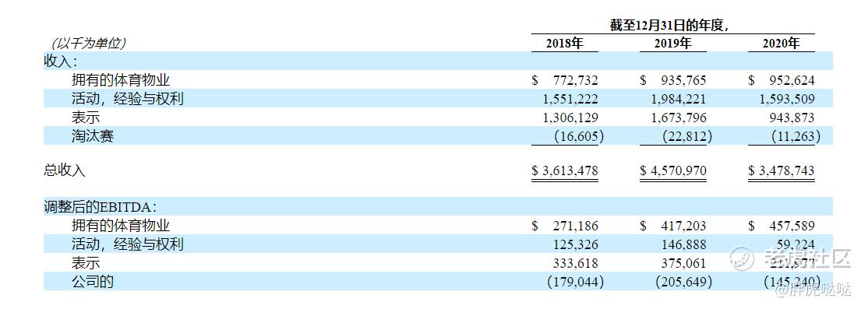Image resolution: width=868 pixels, height=309 pixels.
Task: Select the 2018 total revenue value 3,613,478
Action: [565, 170]
